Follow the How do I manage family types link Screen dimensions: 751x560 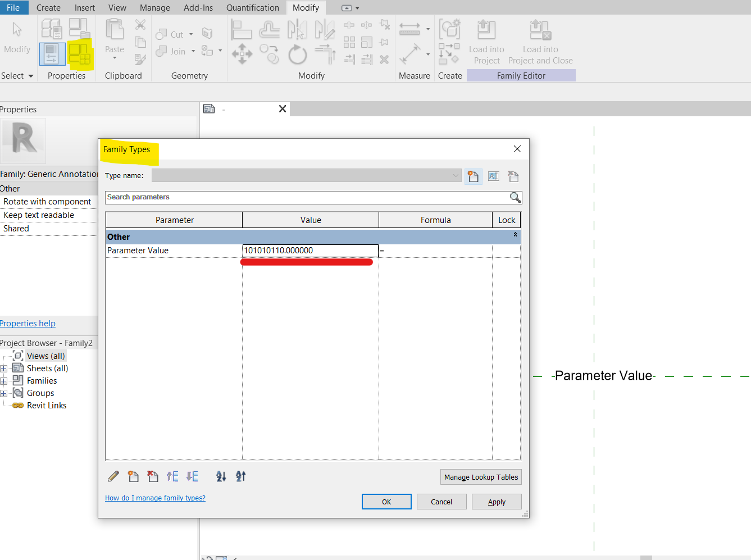(x=155, y=498)
